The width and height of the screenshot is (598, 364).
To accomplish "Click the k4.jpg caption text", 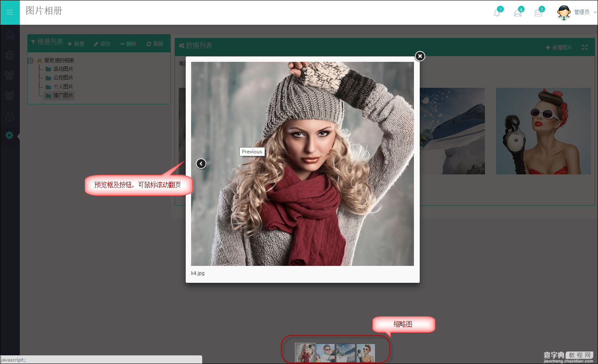I will (x=198, y=273).
